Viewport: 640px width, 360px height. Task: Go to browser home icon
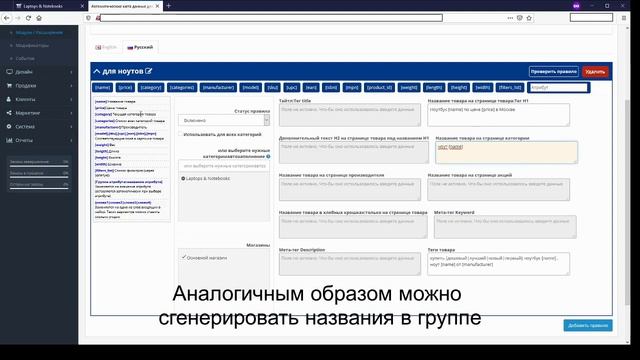pos(39,18)
